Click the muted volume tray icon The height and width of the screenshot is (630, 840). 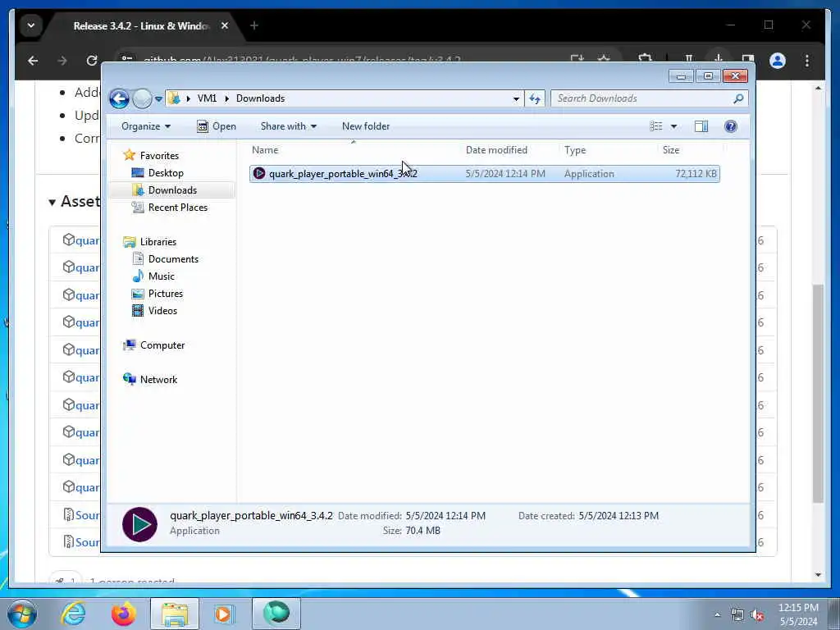(x=757, y=615)
